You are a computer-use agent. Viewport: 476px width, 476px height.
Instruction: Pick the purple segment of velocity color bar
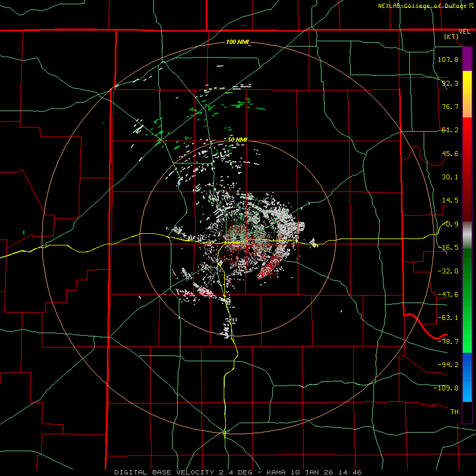tap(467, 59)
